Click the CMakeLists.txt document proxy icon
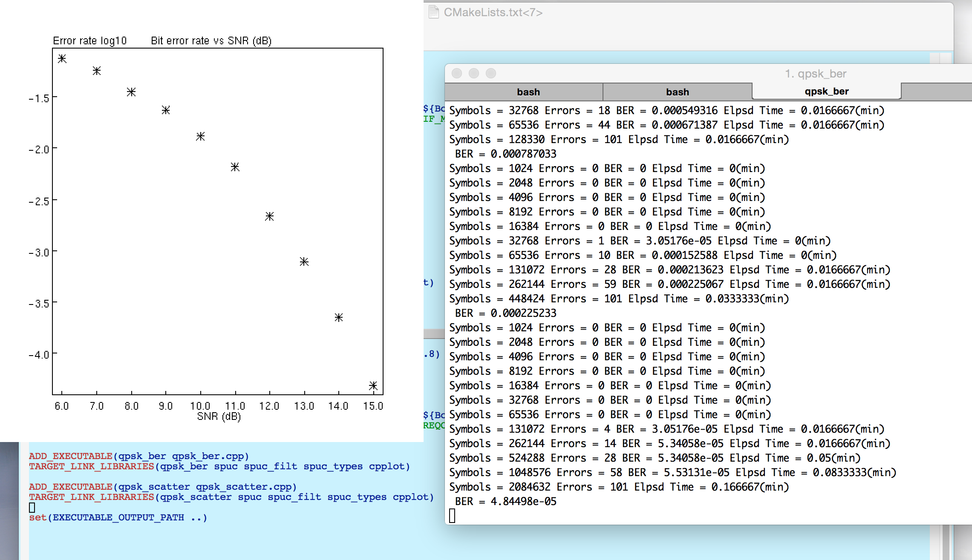 point(433,12)
